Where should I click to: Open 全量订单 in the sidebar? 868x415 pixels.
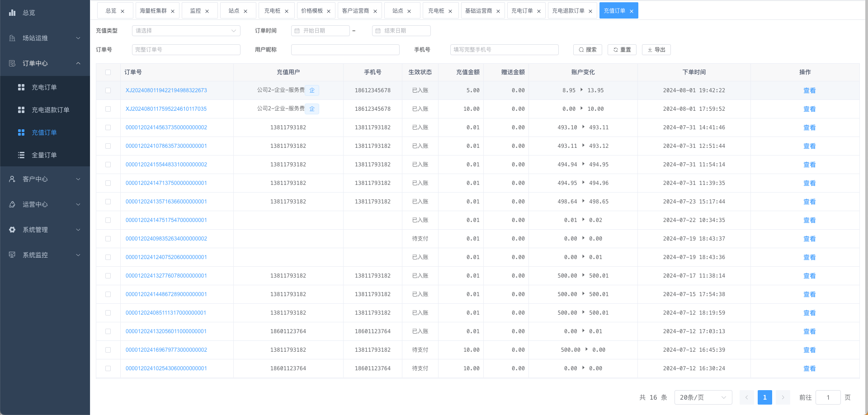[45, 155]
